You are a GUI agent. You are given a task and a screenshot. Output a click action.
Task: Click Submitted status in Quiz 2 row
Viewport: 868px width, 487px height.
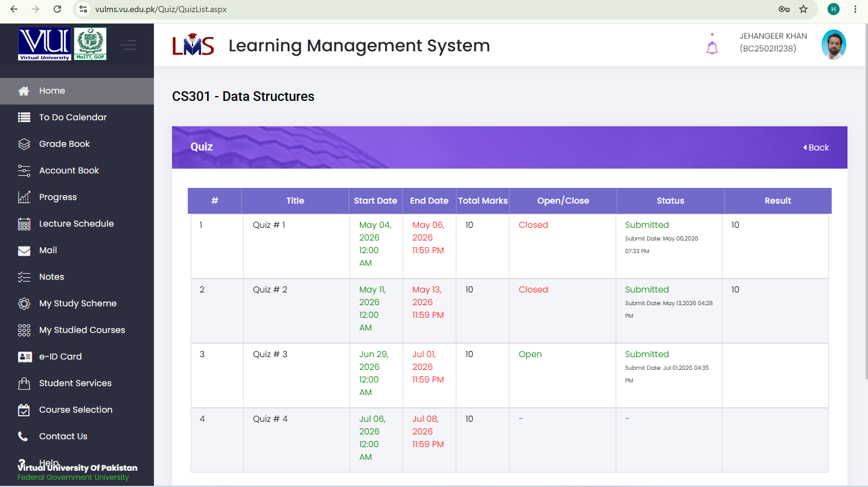[647, 289]
